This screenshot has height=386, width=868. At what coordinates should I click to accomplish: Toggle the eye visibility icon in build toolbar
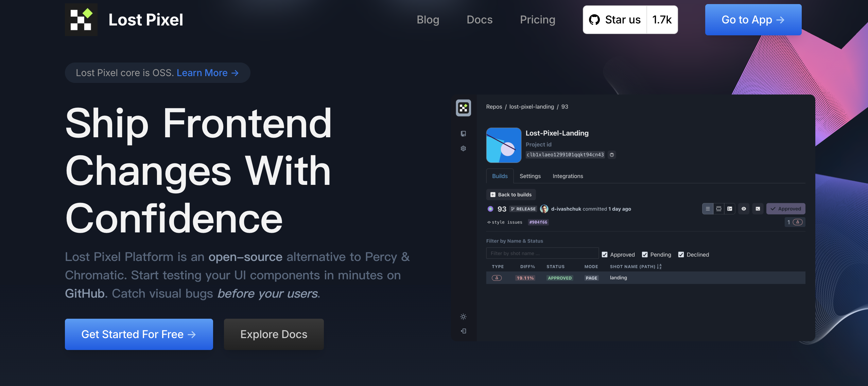tap(744, 209)
